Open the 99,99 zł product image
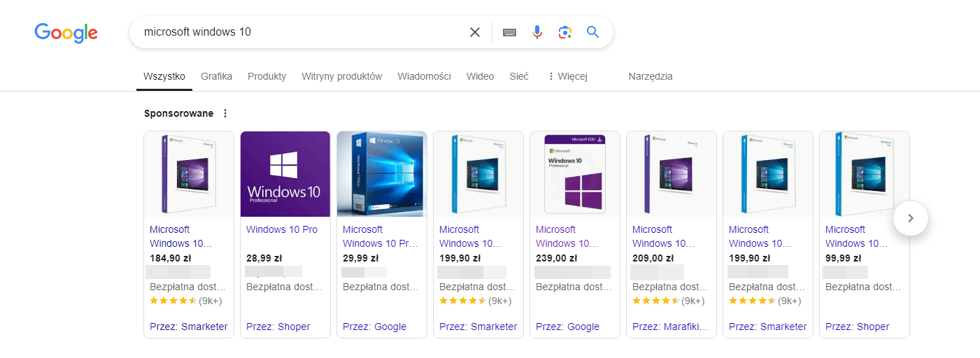 [x=865, y=174]
